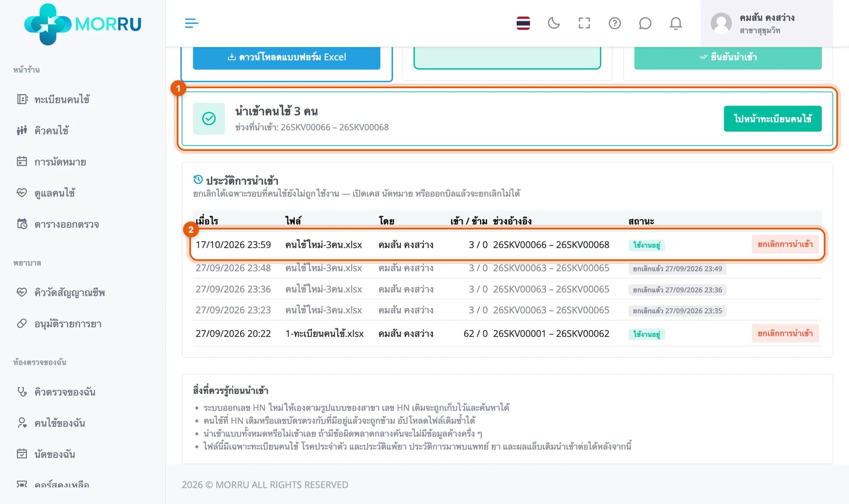Click the 27/09/2026 23:48 timestamp
Image resolution: width=849 pixels, height=504 pixels.
click(233, 268)
